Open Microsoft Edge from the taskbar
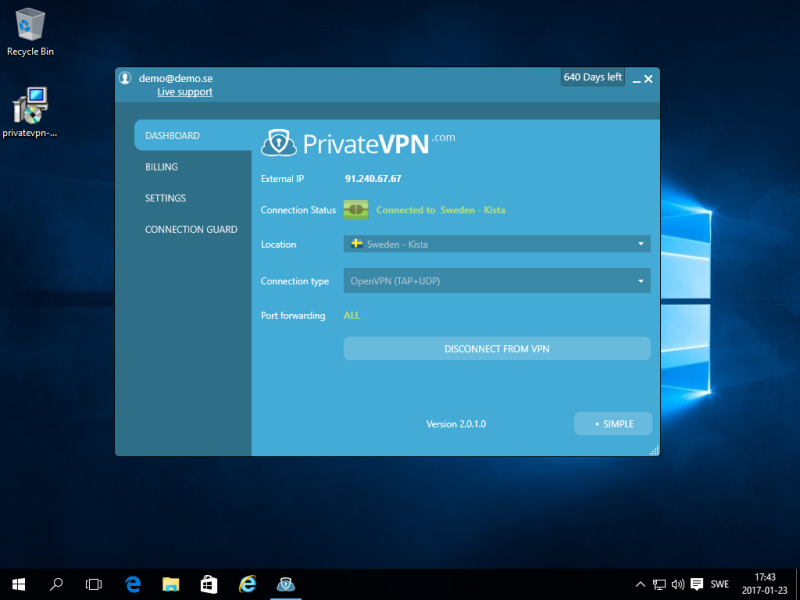800x600 pixels. [132, 584]
